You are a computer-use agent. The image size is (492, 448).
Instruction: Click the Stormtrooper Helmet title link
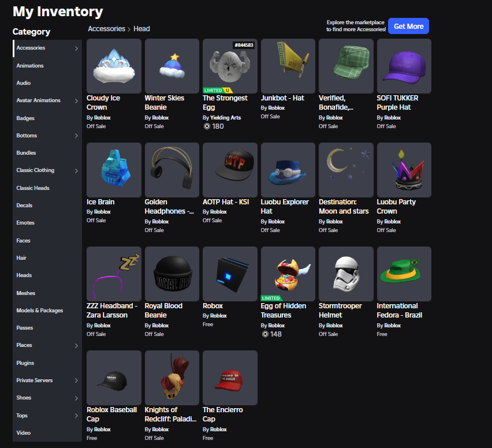click(x=340, y=310)
